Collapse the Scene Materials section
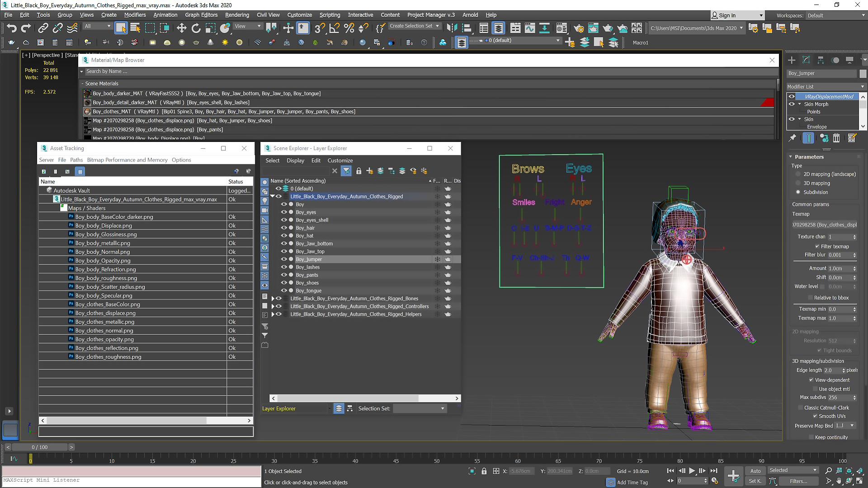The width and height of the screenshot is (868, 488). tap(83, 84)
